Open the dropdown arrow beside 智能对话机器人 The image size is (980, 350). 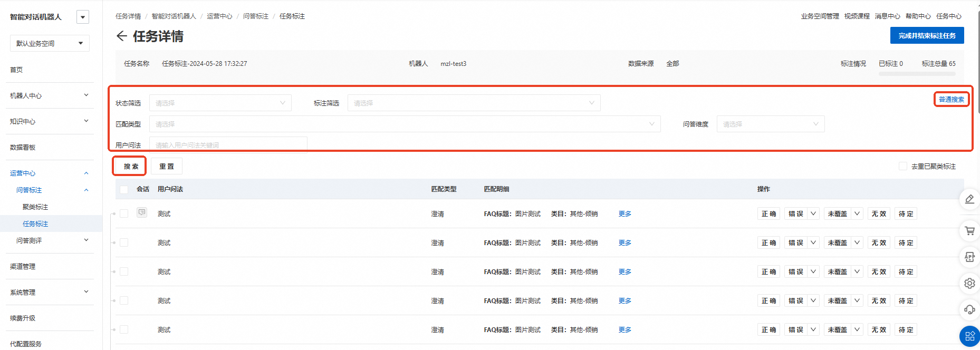[x=83, y=17]
